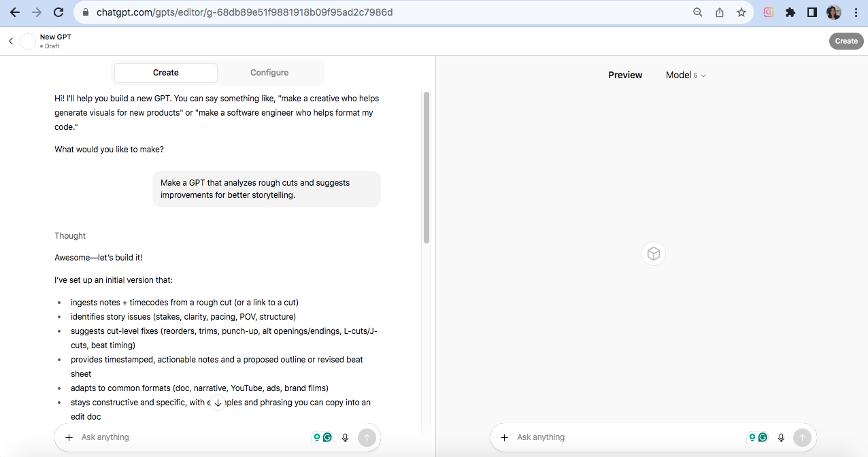Open the Chrome three-dot menu
Image resolution: width=868 pixels, height=457 pixels.
(856, 12)
